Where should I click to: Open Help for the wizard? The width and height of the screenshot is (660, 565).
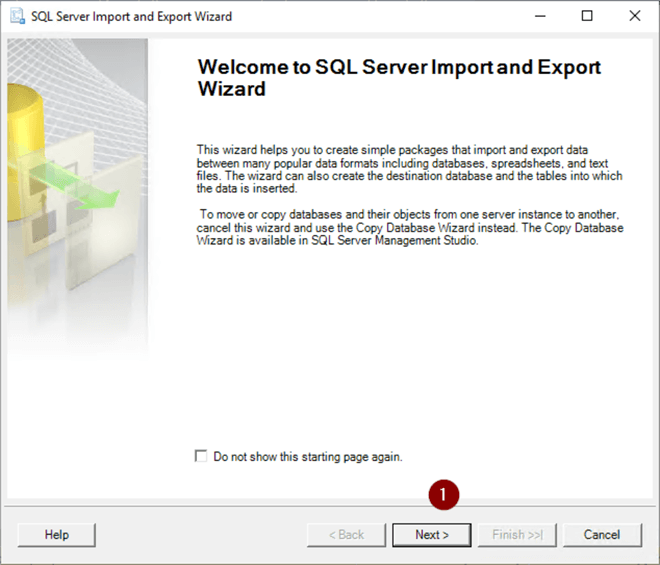(x=56, y=535)
